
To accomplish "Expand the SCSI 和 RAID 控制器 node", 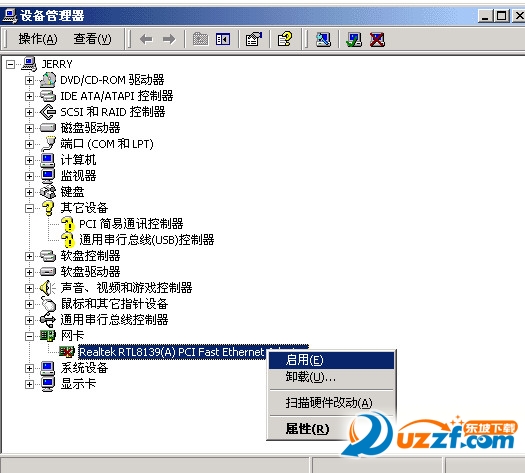I will [29, 112].
